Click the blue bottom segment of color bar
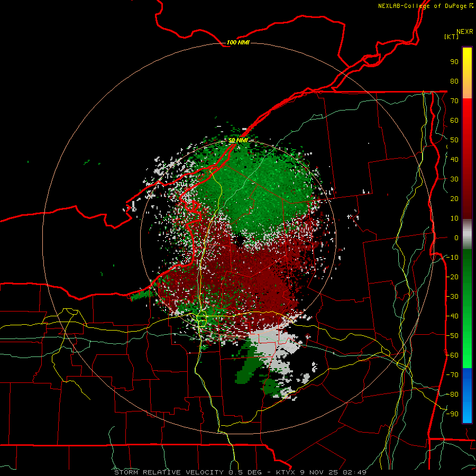The height and width of the screenshot is (476, 476). 467,396
